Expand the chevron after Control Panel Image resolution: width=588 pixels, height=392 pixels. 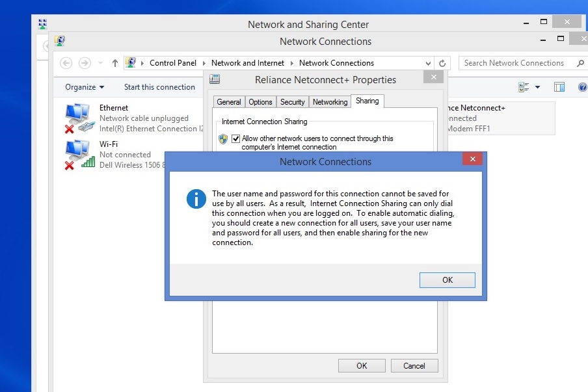click(204, 63)
